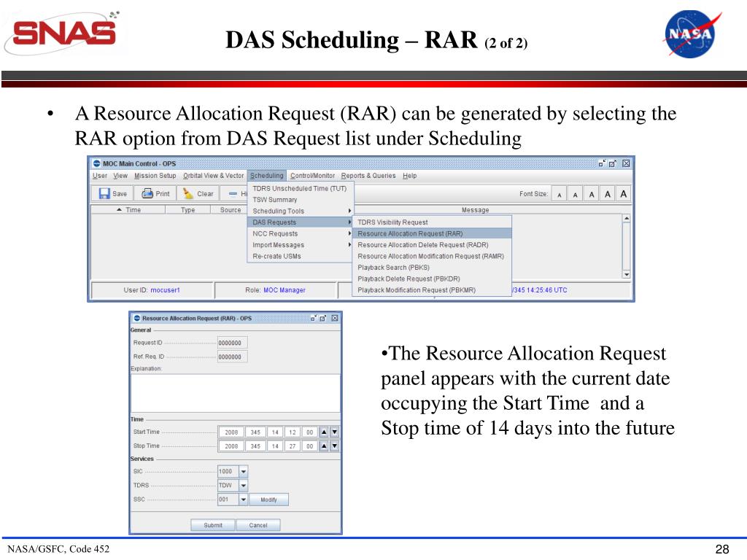Select Playback Search (PBKS)
Image resolution: width=747 pixels, height=560 pixels.
click(432, 268)
